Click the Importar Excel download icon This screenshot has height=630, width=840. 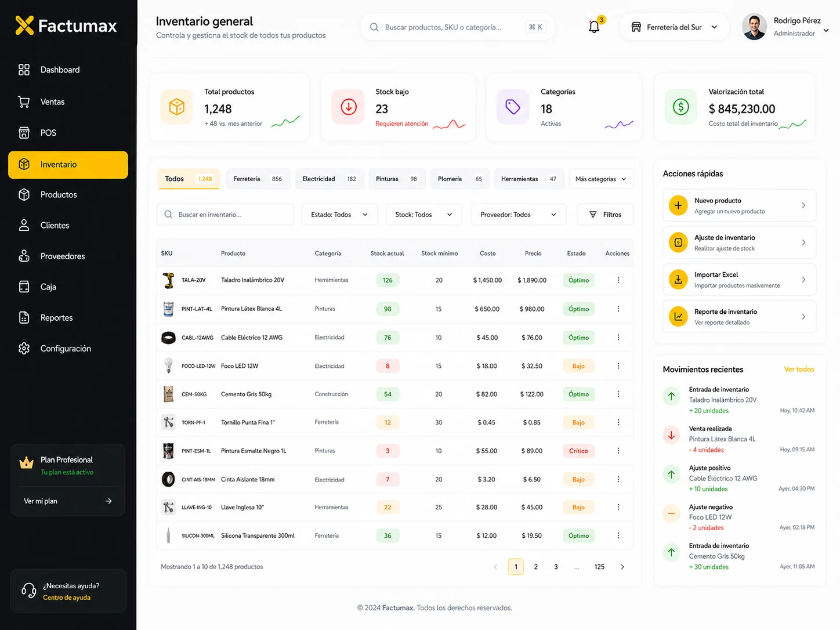[678, 280]
